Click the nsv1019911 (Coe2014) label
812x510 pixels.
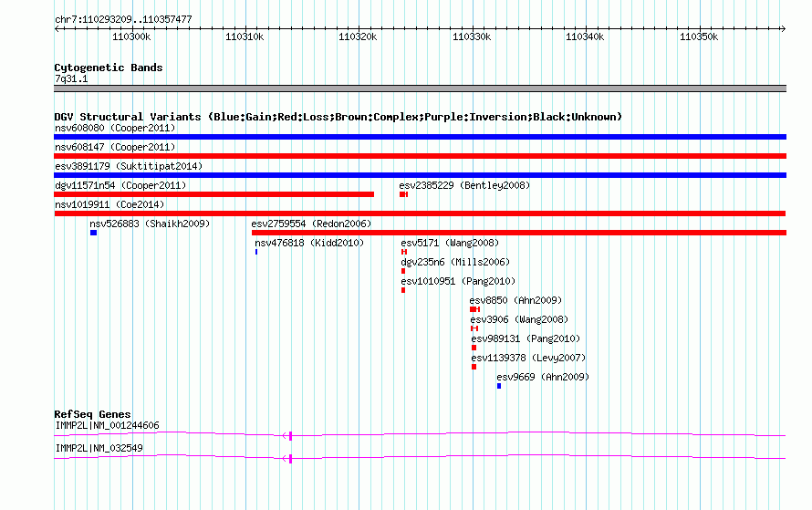point(109,204)
